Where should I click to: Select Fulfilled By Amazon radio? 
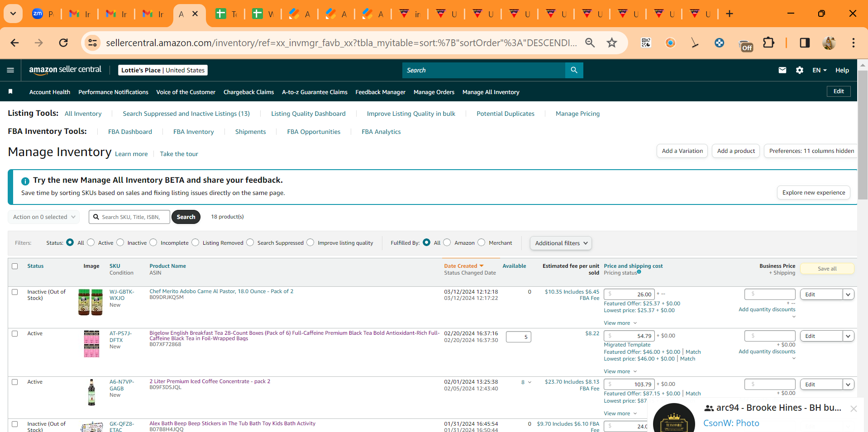tap(447, 242)
